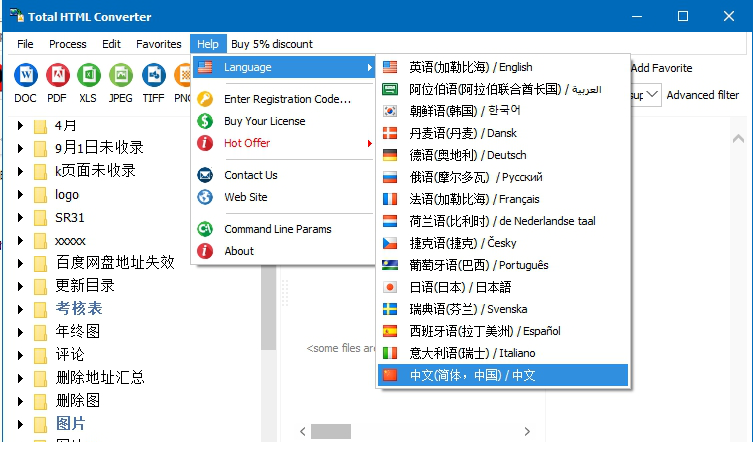Choose Português language option
753x459 pixels.
[x=503, y=265]
